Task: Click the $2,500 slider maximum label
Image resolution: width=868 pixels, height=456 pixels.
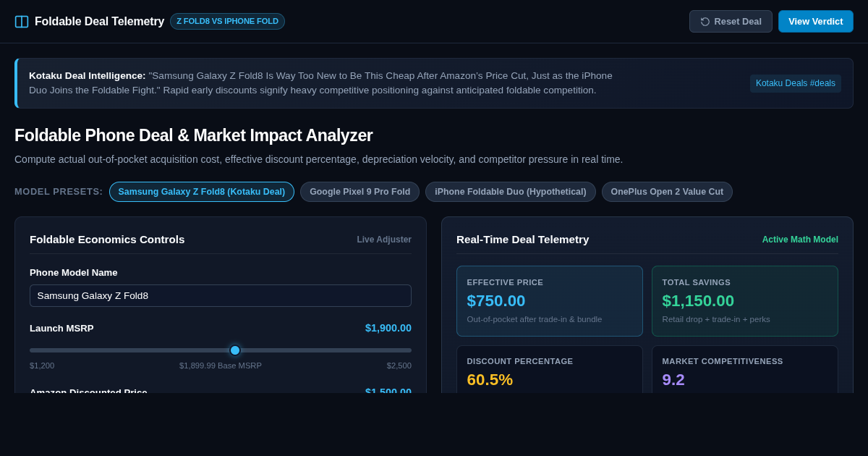Action: pyautogui.click(x=399, y=366)
